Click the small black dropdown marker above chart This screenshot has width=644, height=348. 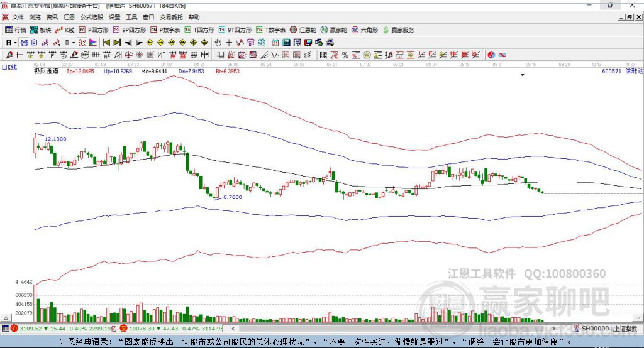point(523,75)
